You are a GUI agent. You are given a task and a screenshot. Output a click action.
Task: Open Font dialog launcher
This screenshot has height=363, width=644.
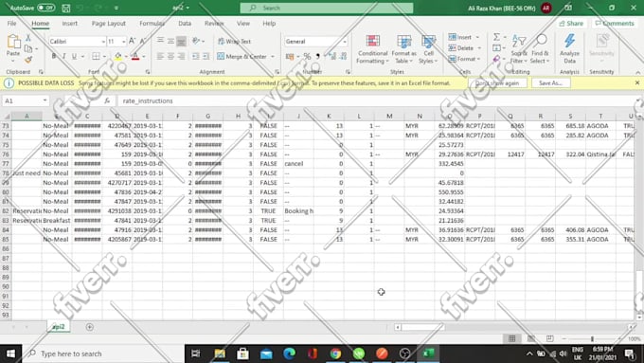click(x=148, y=72)
